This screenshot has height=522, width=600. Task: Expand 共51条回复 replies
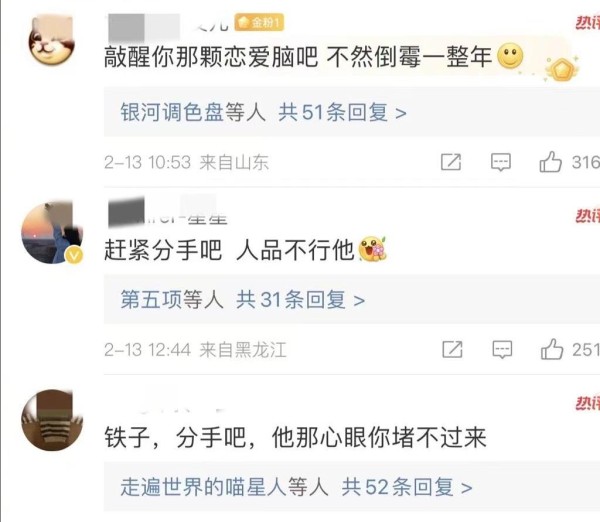342,113
